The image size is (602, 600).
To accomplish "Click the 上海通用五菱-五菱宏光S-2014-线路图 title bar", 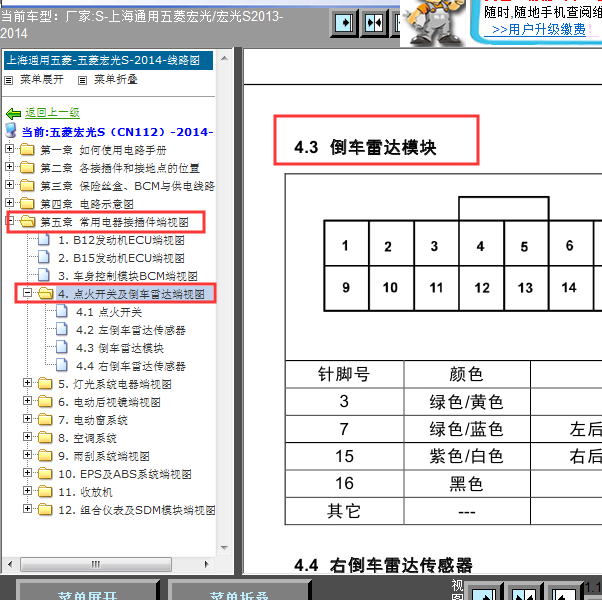I will click(x=108, y=60).
